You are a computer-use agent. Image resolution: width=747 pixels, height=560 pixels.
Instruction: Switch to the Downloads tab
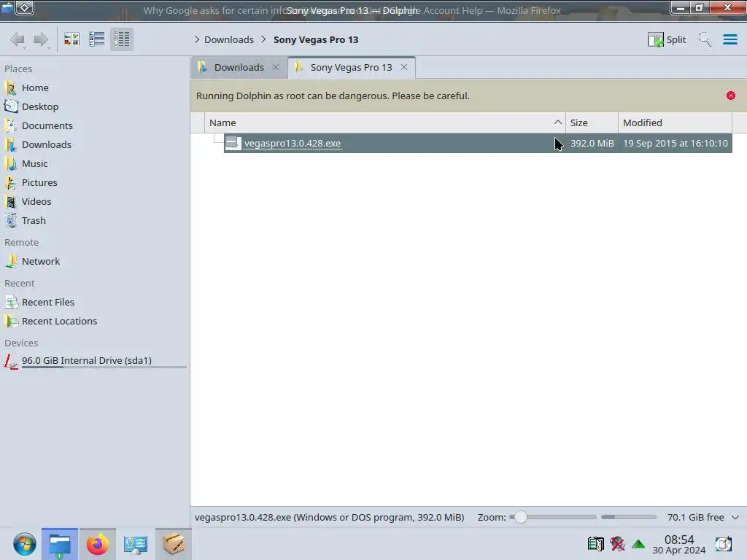click(239, 67)
